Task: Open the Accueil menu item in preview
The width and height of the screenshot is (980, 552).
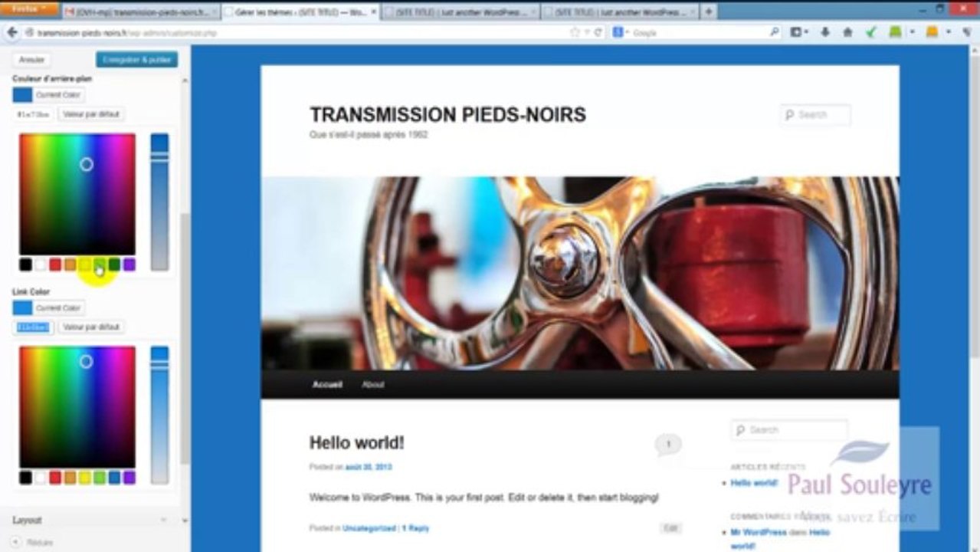Action: point(327,385)
